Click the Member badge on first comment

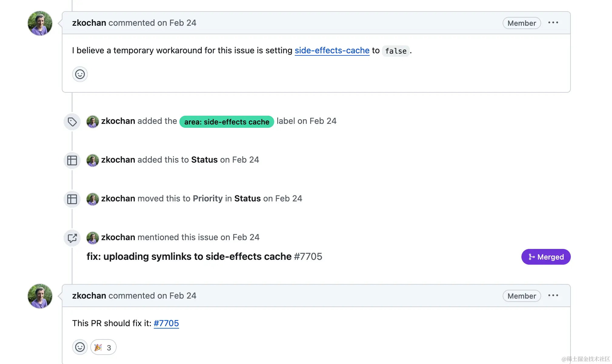[x=521, y=23]
